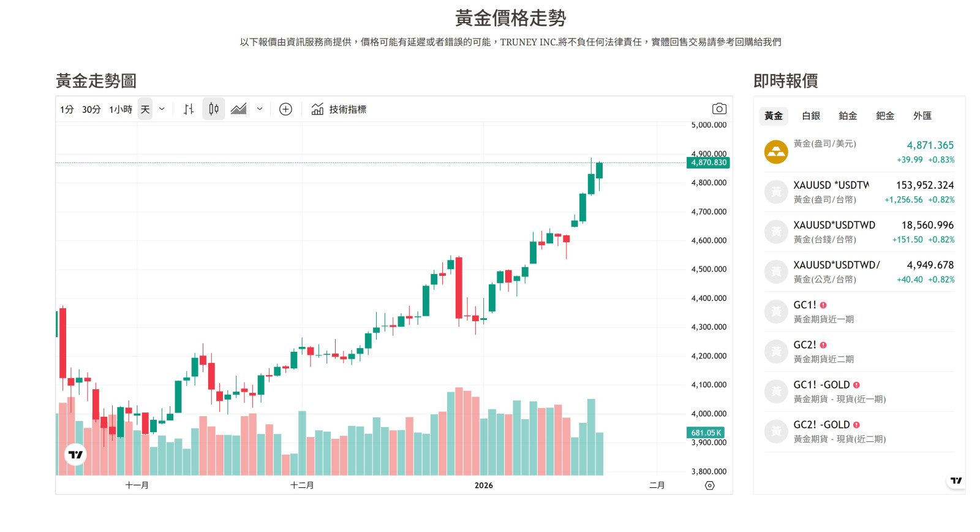The image size is (980, 532).
Task: Click the TradingView logo in the quotes panel
Action: 956,481
